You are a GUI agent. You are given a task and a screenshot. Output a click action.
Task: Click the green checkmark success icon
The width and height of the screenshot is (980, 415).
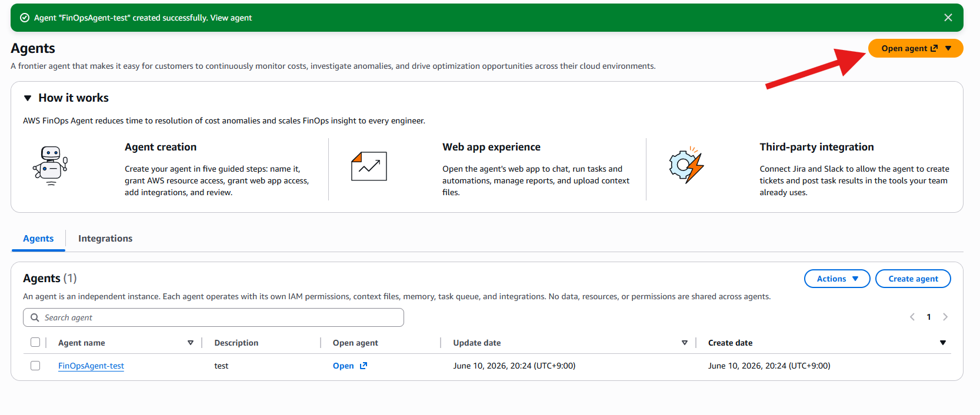pyautogui.click(x=25, y=18)
